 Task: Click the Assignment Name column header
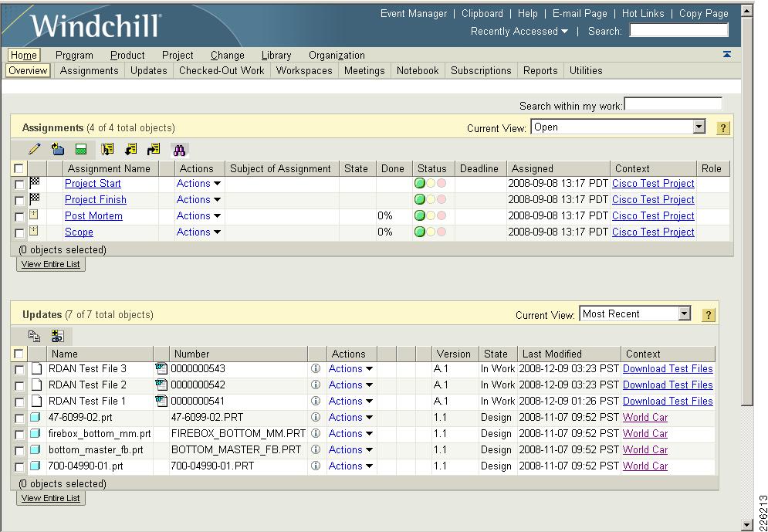pyautogui.click(x=109, y=168)
